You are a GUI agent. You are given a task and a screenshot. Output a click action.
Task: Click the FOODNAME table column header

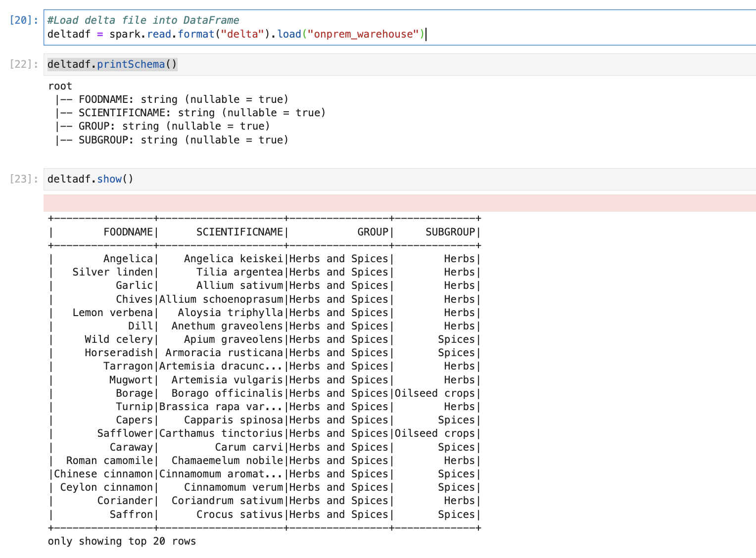[x=128, y=232]
